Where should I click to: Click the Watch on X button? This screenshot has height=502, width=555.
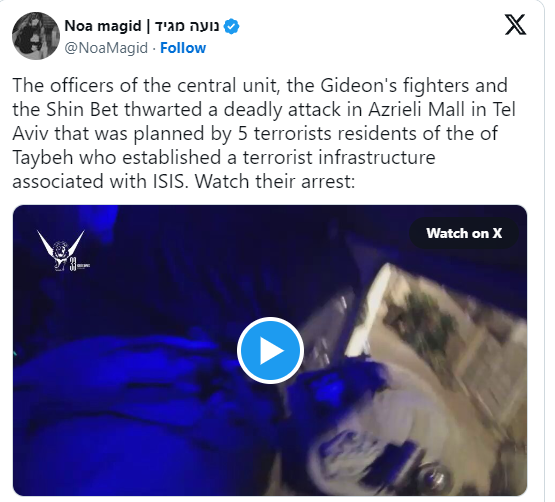pyautogui.click(x=464, y=233)
